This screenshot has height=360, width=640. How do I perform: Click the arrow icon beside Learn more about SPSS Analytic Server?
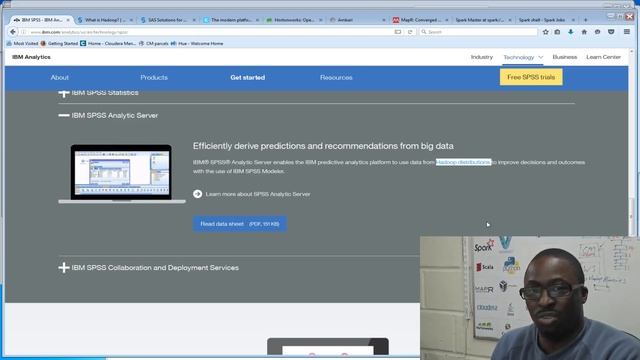pos(198,194)
